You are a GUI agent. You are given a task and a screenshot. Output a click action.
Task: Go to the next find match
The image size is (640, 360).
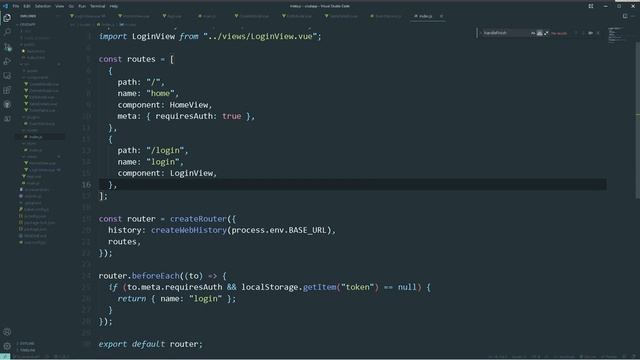(583, 33)
